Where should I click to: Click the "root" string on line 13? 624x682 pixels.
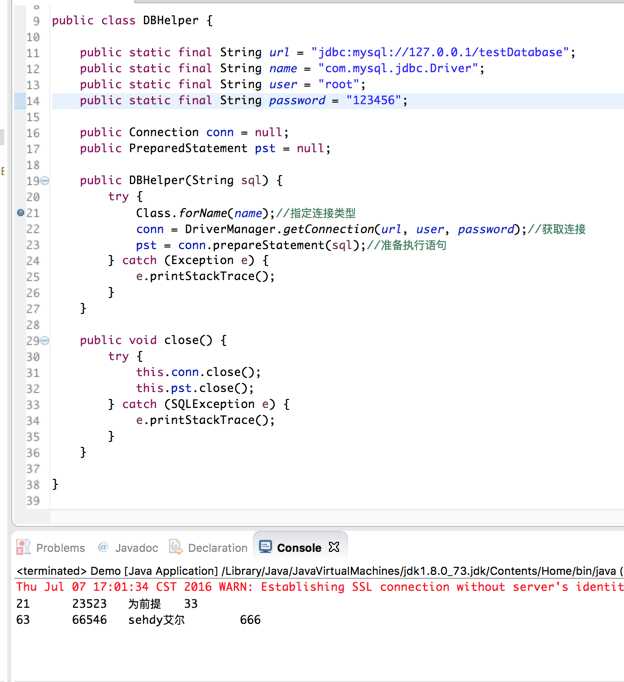(x=339, y=84)
